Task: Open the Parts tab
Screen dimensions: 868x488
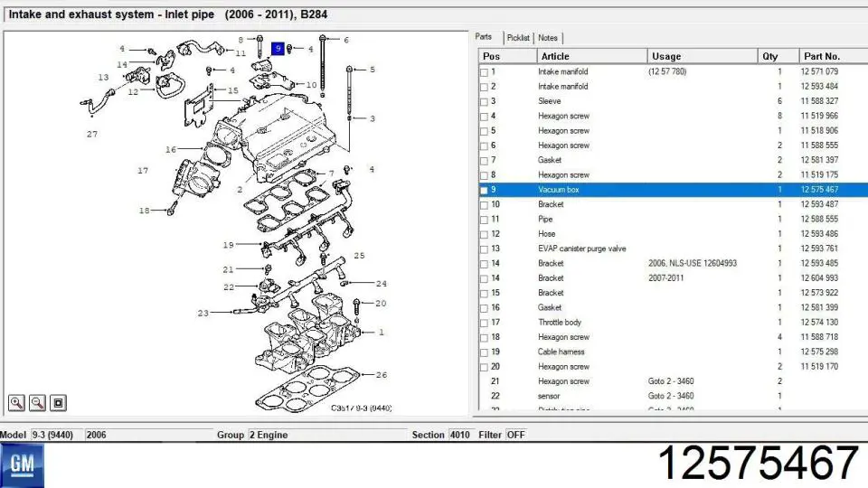Action: coord(483,36)
